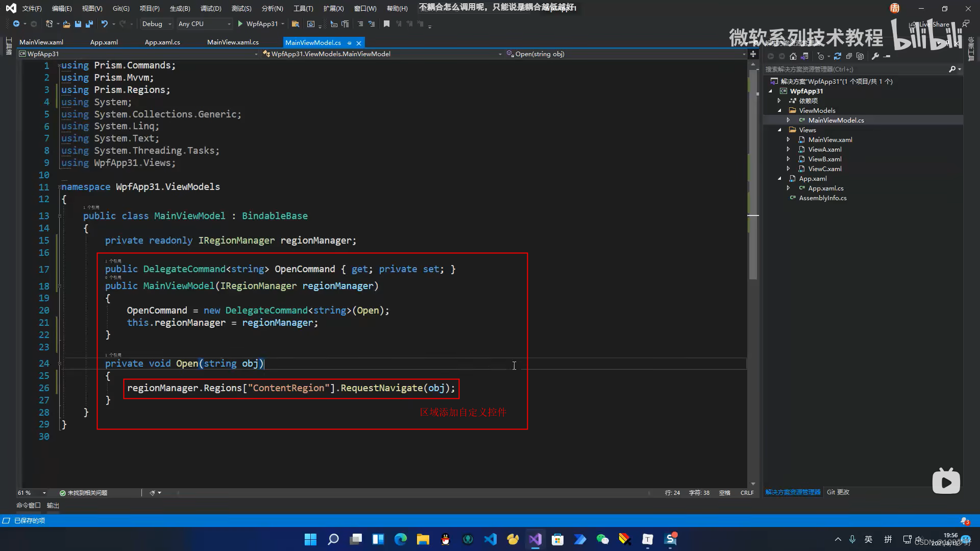Toggle pin on MainViewModel.cs tab
The image size is (980, 551).
[x=349, y=43]
